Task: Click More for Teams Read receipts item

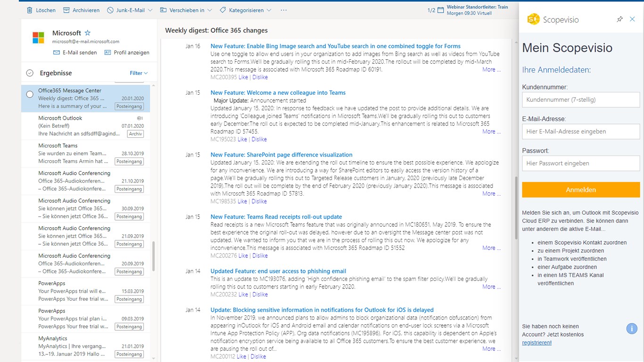Action: [491, 248]
